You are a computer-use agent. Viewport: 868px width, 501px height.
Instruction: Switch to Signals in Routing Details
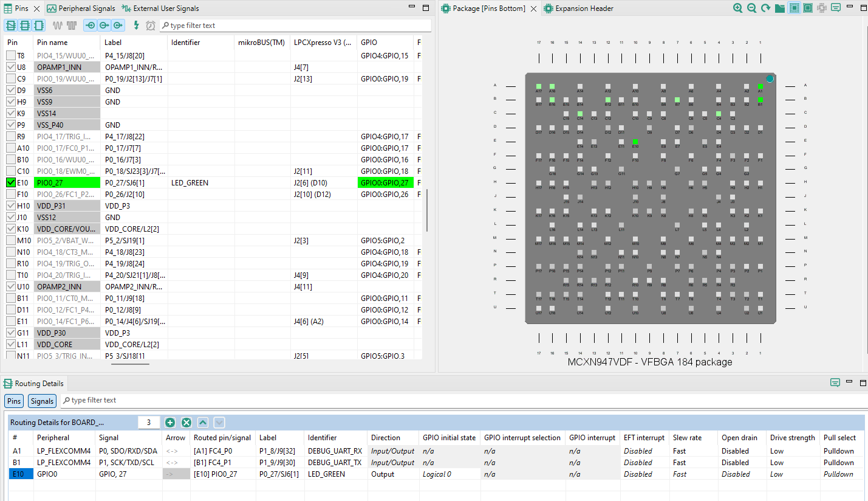coord(41,401)
